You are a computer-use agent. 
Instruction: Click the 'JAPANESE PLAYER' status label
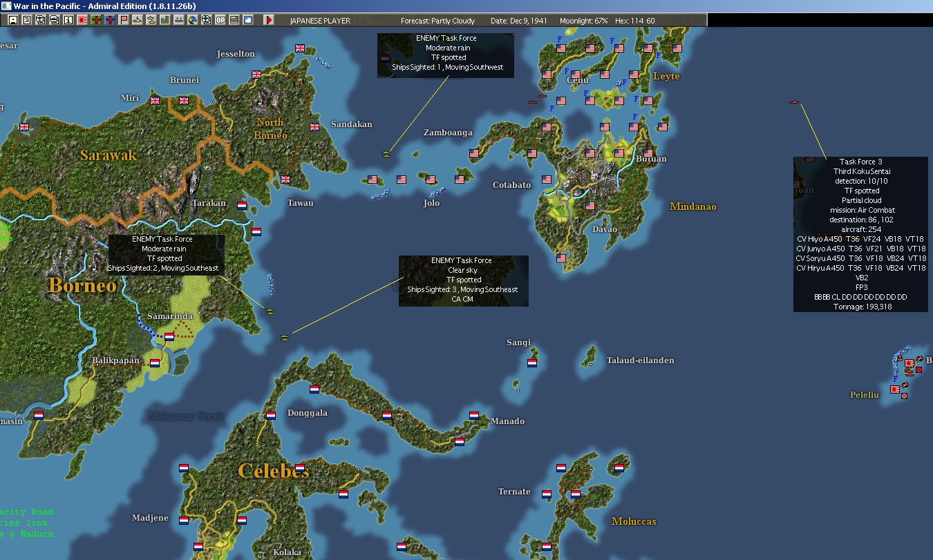point(320,21)
